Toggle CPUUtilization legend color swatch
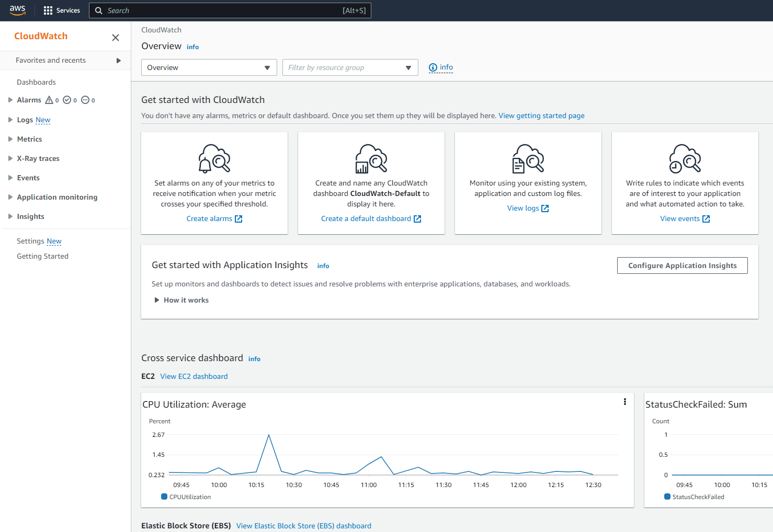773x532 pixels. click(164, 497)
